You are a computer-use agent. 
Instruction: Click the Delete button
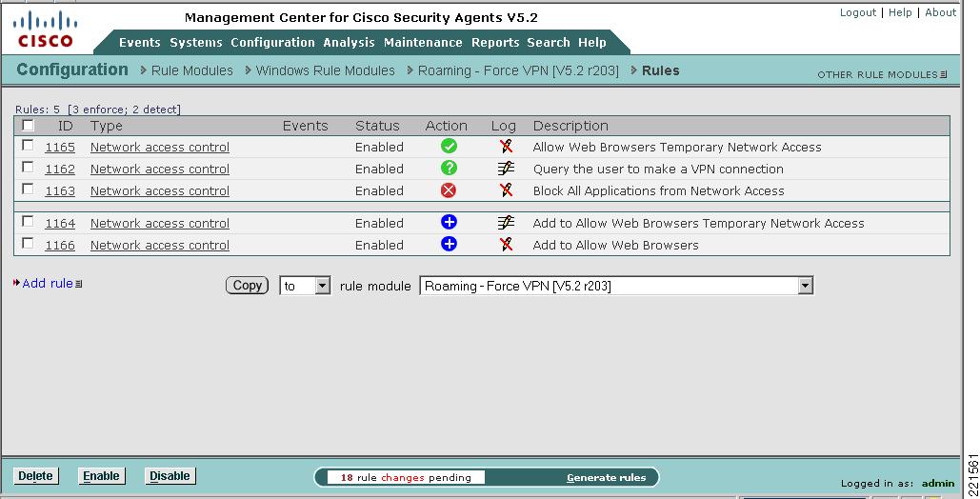click(35, 476)
